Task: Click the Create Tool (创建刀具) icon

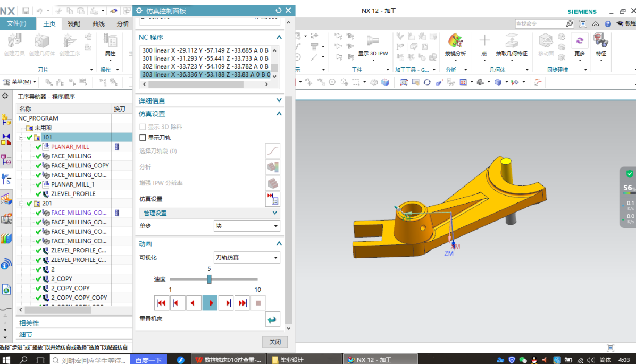Action: [x=14, y=41]
